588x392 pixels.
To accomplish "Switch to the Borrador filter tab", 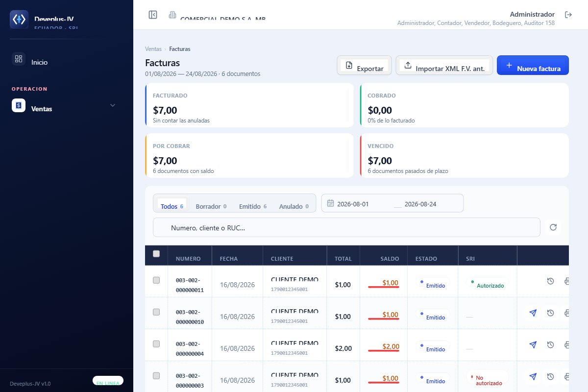I will (211, 206).
